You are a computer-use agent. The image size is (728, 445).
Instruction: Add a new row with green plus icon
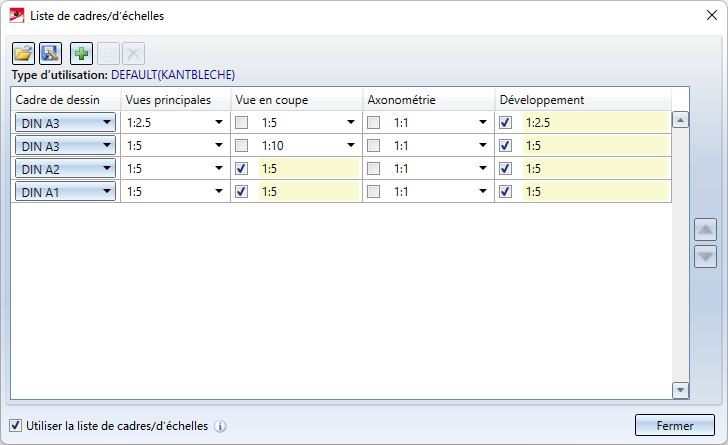coord(82,54)
